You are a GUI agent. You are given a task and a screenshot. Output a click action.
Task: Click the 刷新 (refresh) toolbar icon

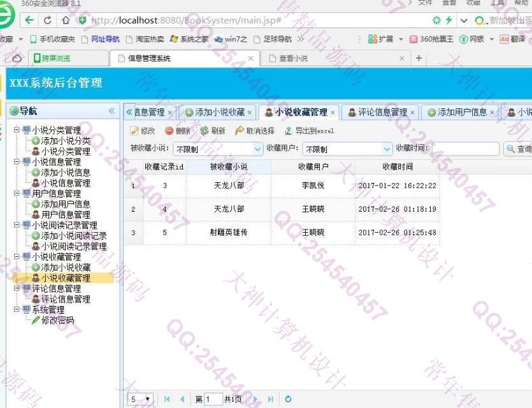click(x=204, y=131)
